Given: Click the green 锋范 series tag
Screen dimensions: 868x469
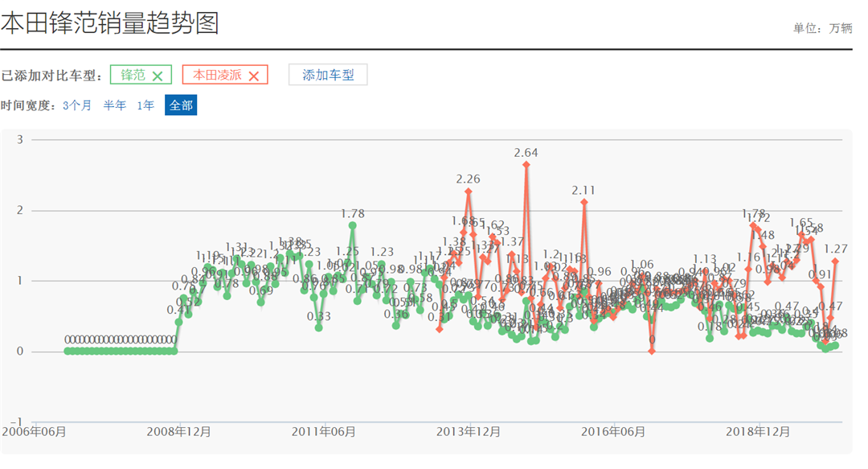Looking at the screenshot, I should coord(133,75).
